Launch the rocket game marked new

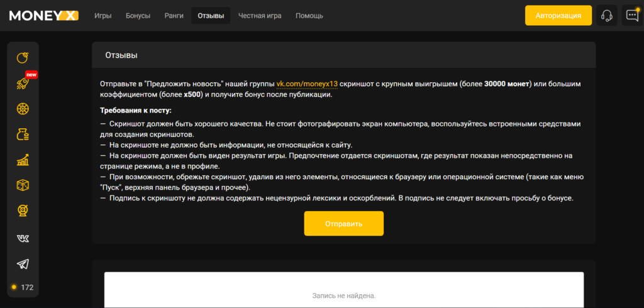tap(23, 84)
